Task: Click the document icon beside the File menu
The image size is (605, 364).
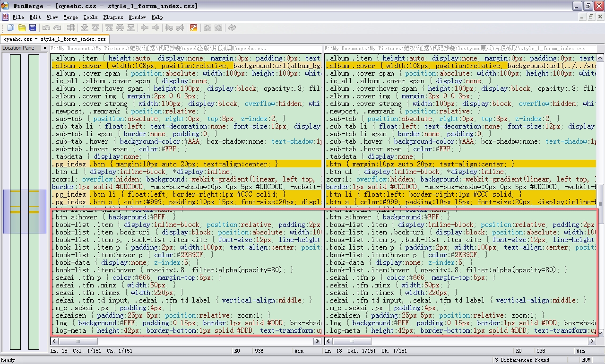Action: click(x=6, y=17)
